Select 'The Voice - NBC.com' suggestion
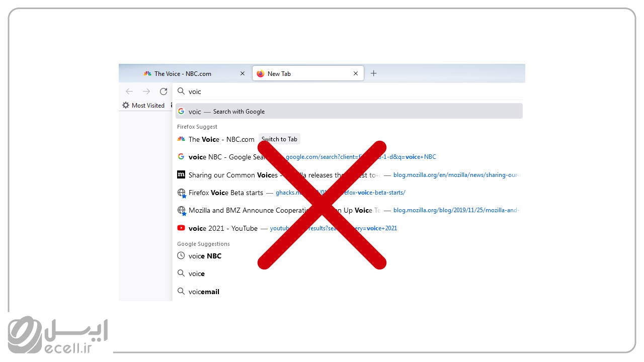This screenshot has height=362, width=644. tap(349, 139)
